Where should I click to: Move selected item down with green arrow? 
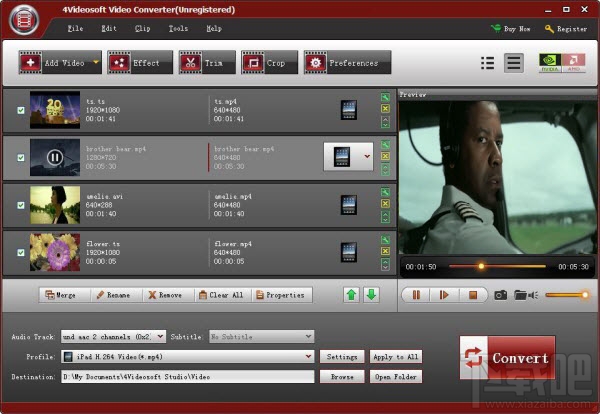pos(371,295)
